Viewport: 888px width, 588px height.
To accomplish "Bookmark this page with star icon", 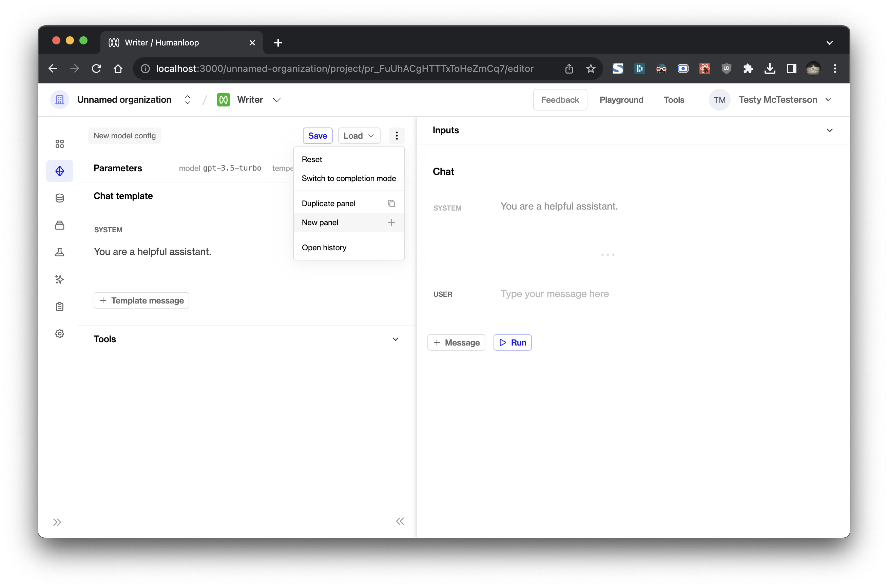I will point(591,68).
